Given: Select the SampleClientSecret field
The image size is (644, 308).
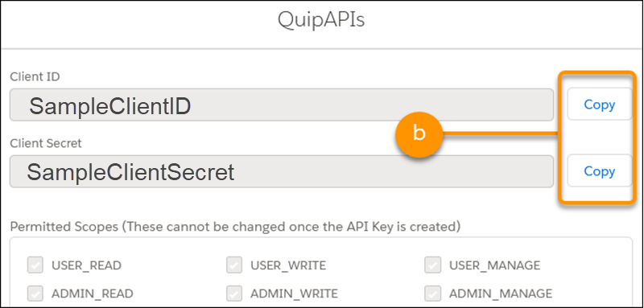Looking at the screenshot, I should [282, 171].
